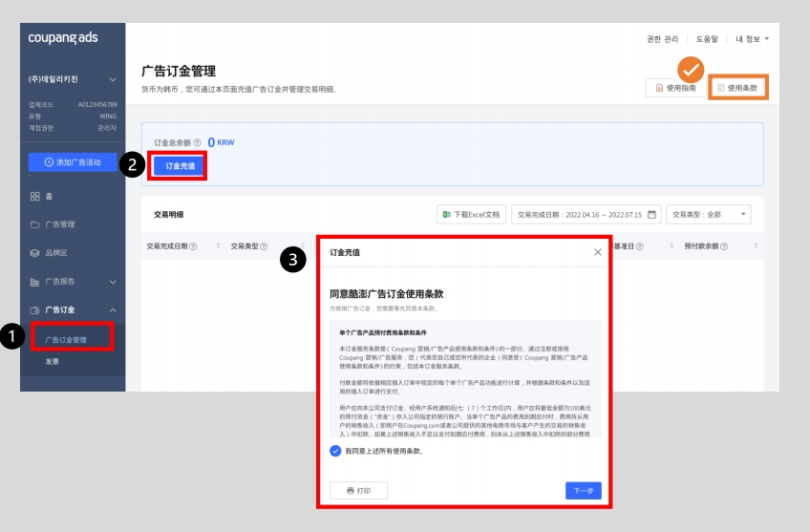
Task: Collapse the 广告订金 sidebar section chevron
Action: click(x=113, y=309)
